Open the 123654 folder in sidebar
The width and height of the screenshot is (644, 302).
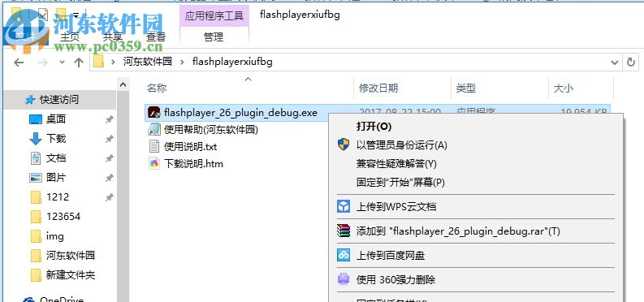[x=63, y=216]
